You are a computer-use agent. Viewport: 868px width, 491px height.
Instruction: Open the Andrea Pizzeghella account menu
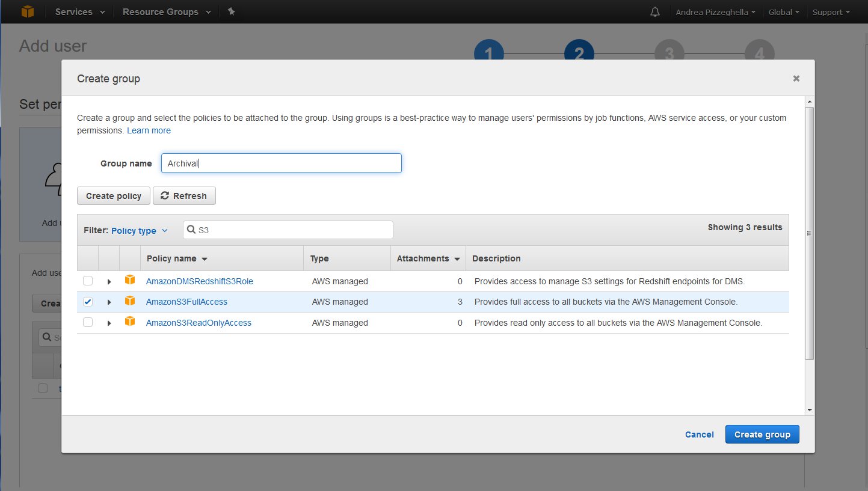coord(716,12)
